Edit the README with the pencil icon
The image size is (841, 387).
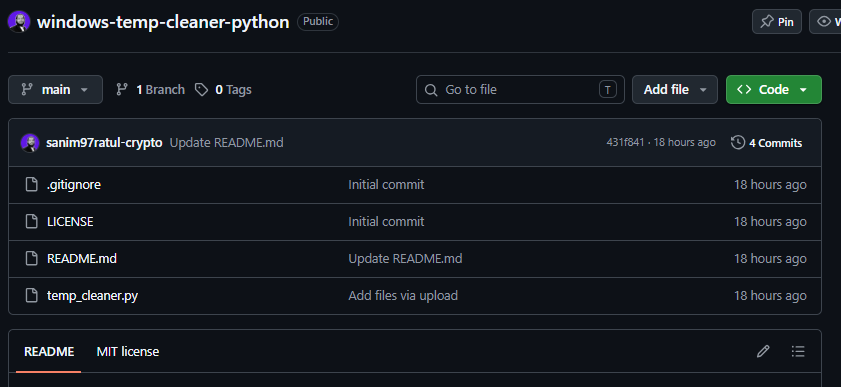tap(763, 352)
